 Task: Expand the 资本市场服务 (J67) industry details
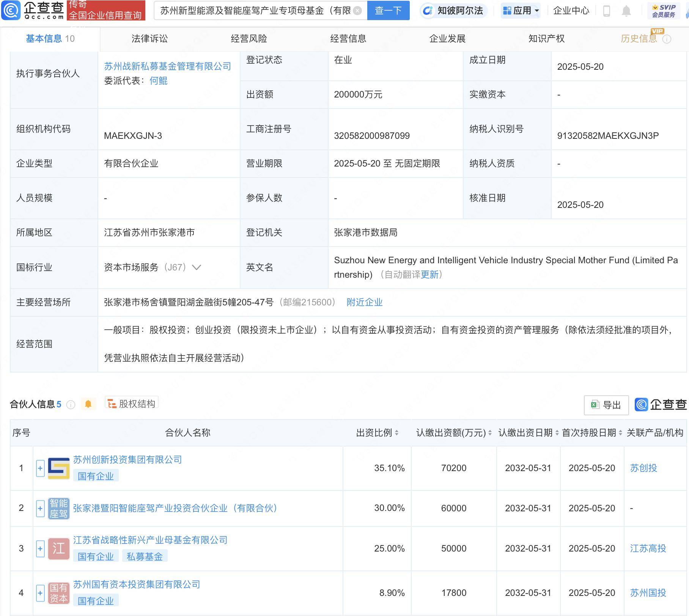196,267
